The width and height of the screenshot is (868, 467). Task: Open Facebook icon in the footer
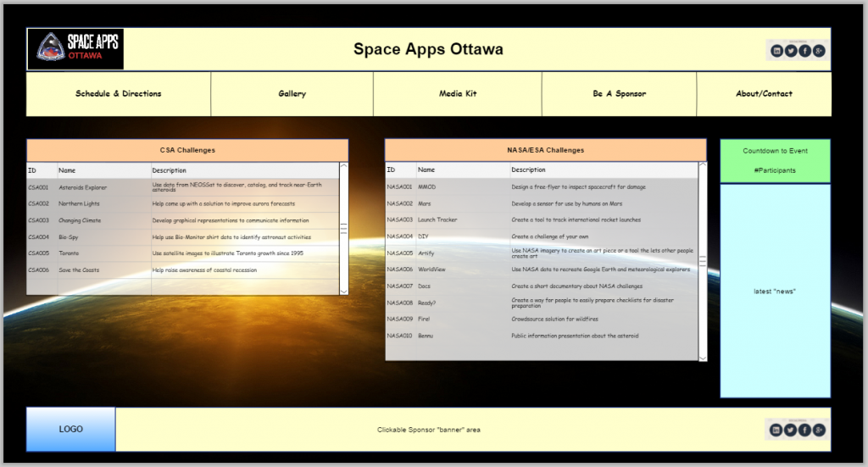(804, 430)
